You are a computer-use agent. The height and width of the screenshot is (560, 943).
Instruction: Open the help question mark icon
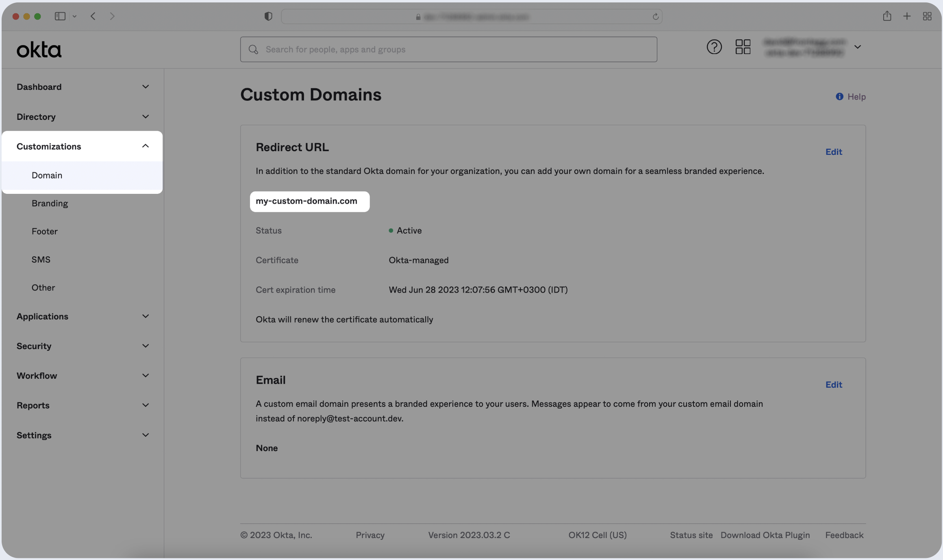pyautogui.click(x=714, y=47)
